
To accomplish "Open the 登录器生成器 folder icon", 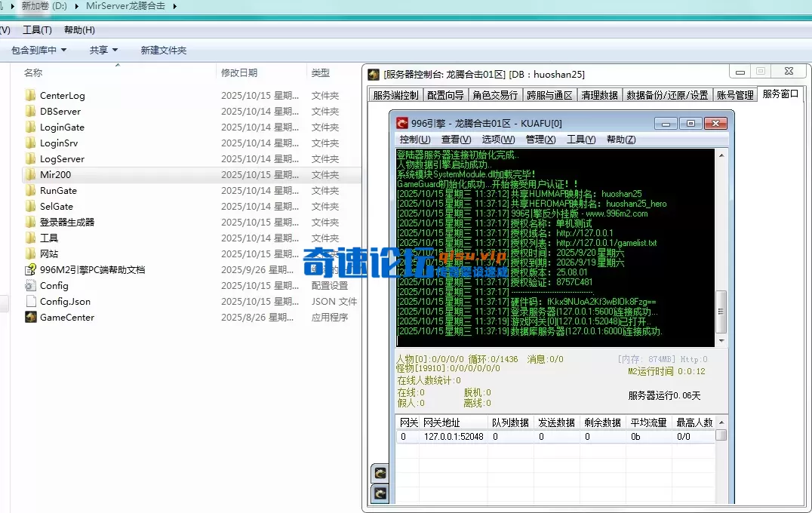I will tap(30, 222).
